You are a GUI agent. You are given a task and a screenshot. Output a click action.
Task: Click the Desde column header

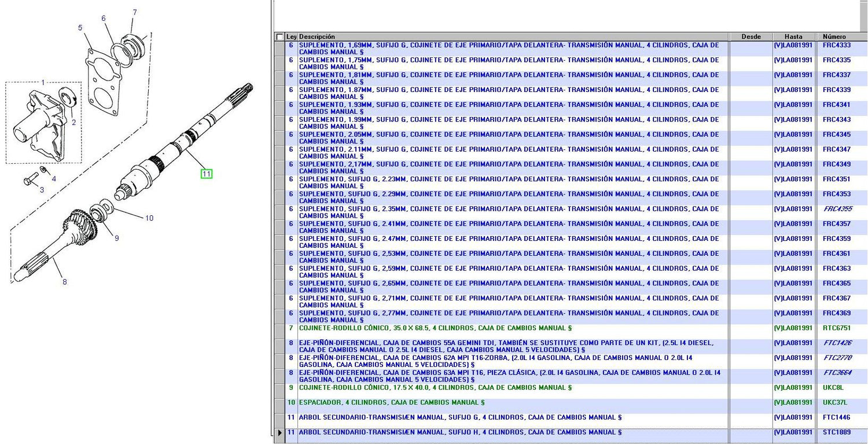[751, 37]
